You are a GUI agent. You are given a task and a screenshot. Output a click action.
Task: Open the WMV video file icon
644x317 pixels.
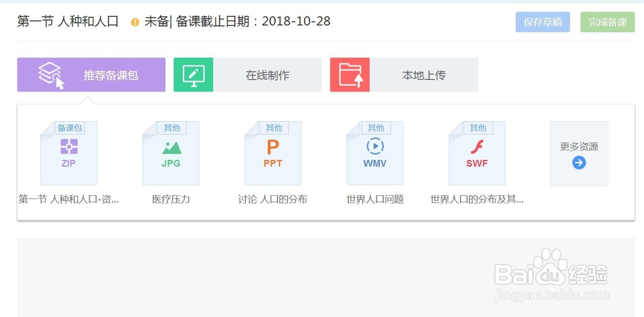pos(375,153)
